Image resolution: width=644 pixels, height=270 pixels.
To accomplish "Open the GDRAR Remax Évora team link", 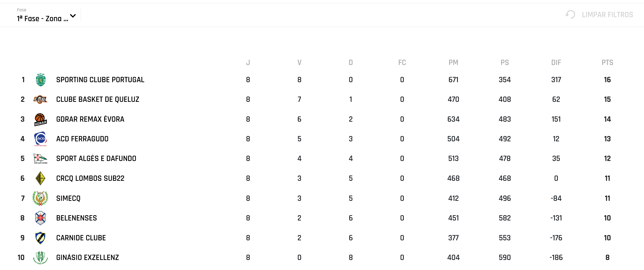I will 90,119.
